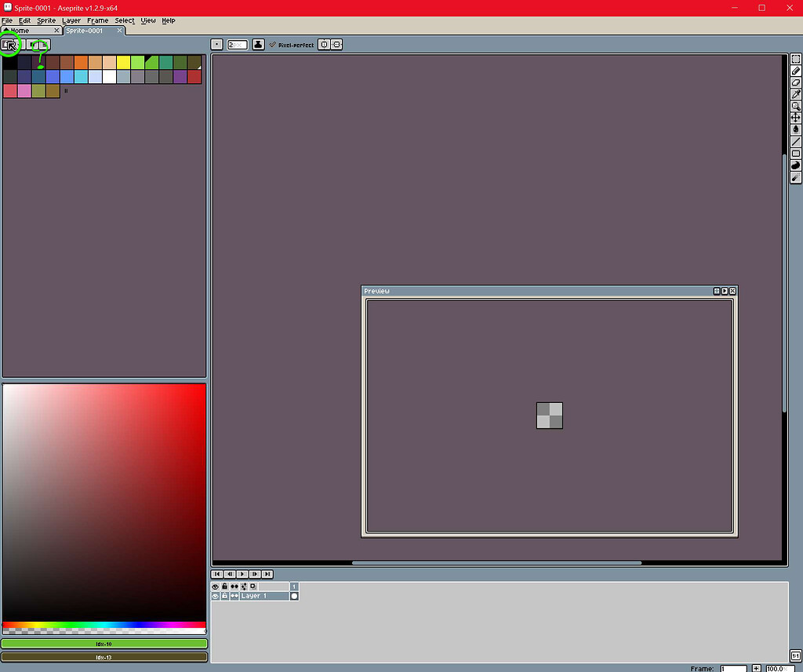
Task: Toggle visibility of Layer 1
Action: click(215, 596)
